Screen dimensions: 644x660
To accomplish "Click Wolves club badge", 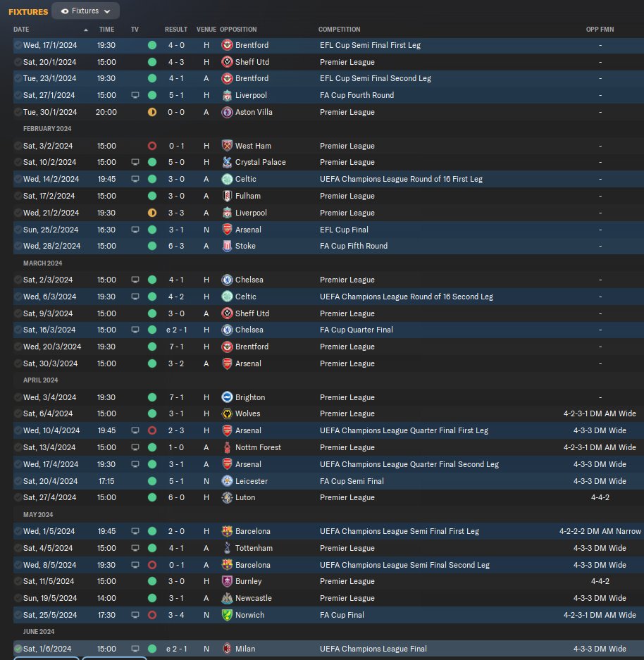I will 227,413.
